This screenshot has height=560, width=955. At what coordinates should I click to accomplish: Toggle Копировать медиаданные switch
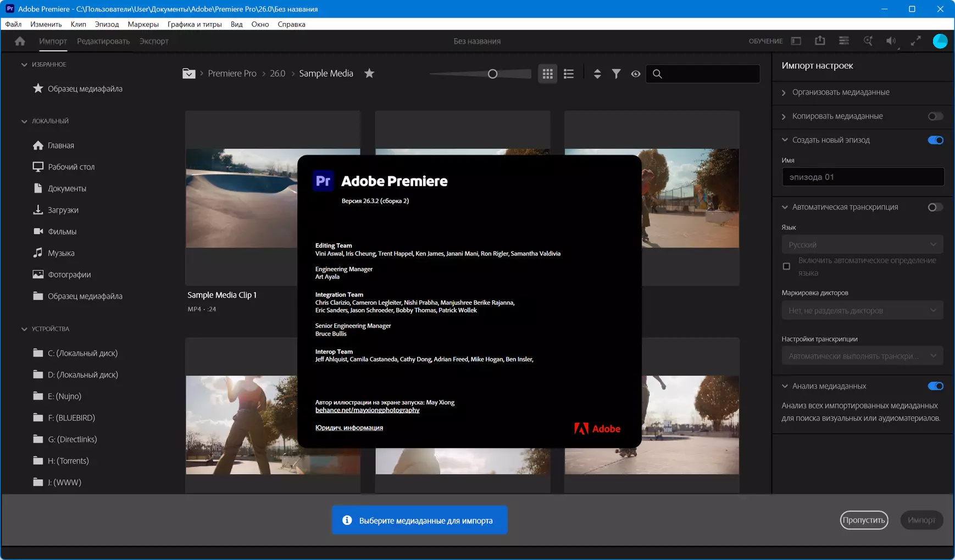pyautogui.click(x=935, y=116)
